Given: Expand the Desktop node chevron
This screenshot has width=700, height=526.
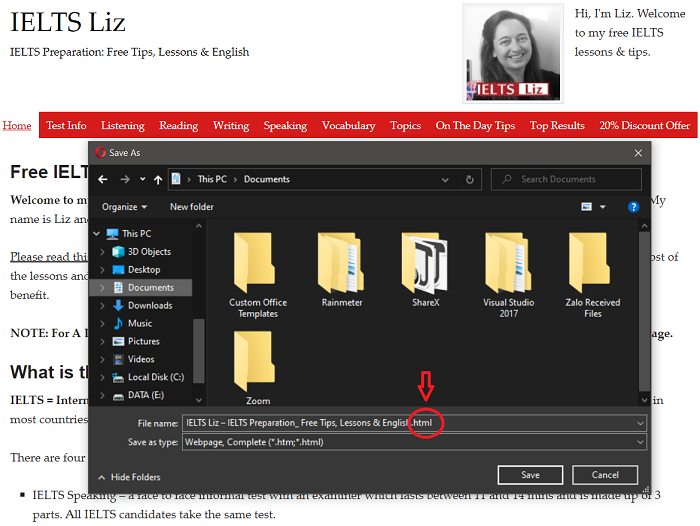Looking at the screenshot, I should tap(103, 270).
